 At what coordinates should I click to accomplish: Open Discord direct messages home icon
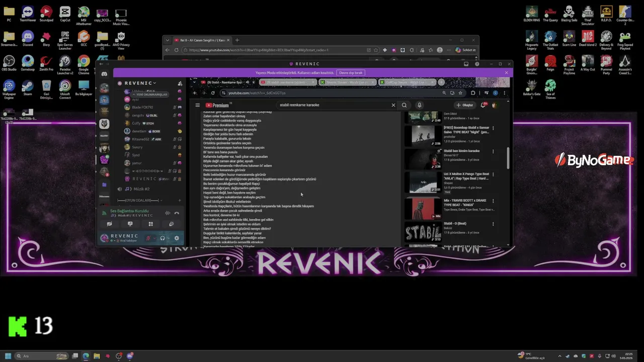pyautogui.click(x=104, y=74)
